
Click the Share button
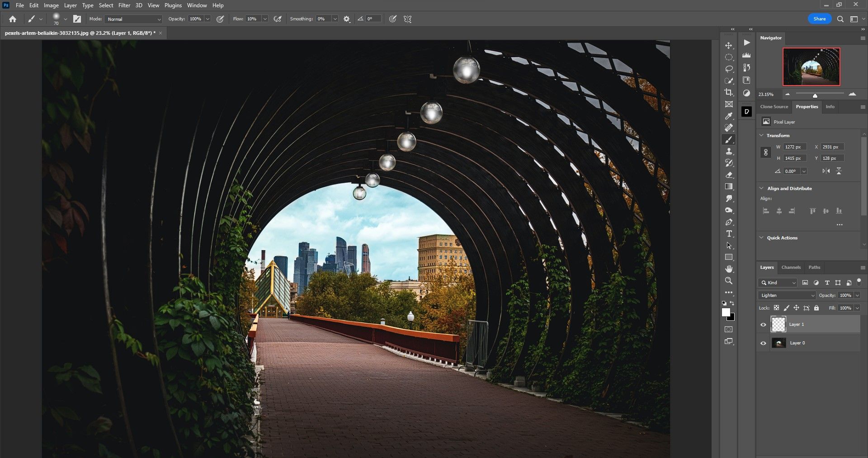coord(819,19)
